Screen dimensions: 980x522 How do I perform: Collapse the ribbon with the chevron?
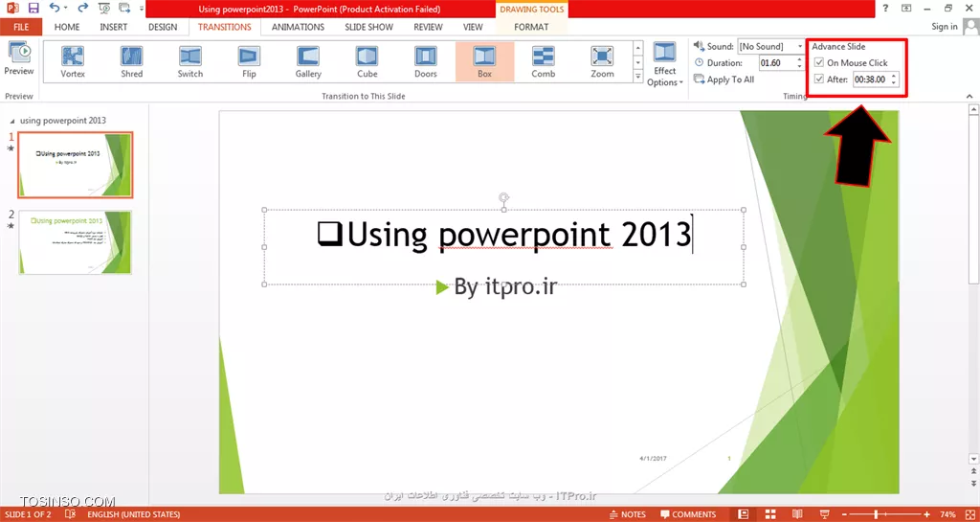point(969,97)
